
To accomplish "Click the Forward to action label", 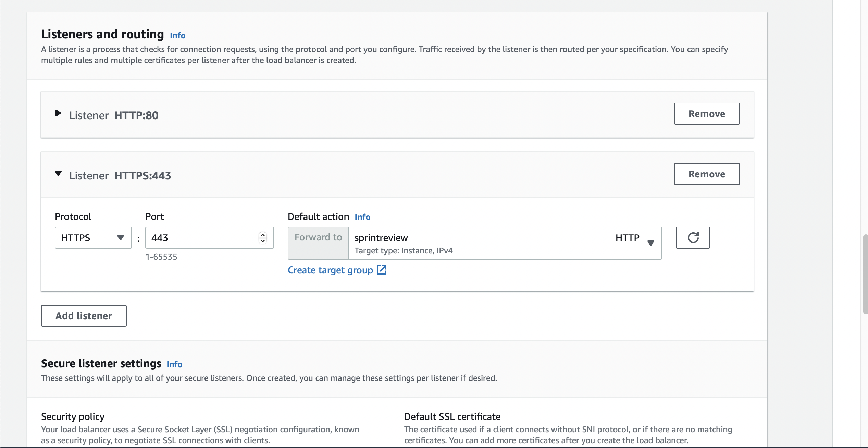I will (x=318, y=237).
